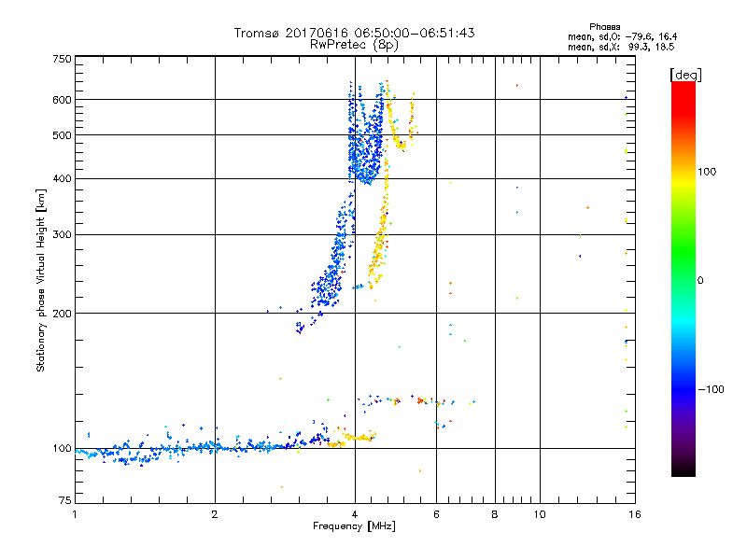
Task: Click the "8" frequency axis tick label
Action: pyautogui.click(x=495, y=514)
